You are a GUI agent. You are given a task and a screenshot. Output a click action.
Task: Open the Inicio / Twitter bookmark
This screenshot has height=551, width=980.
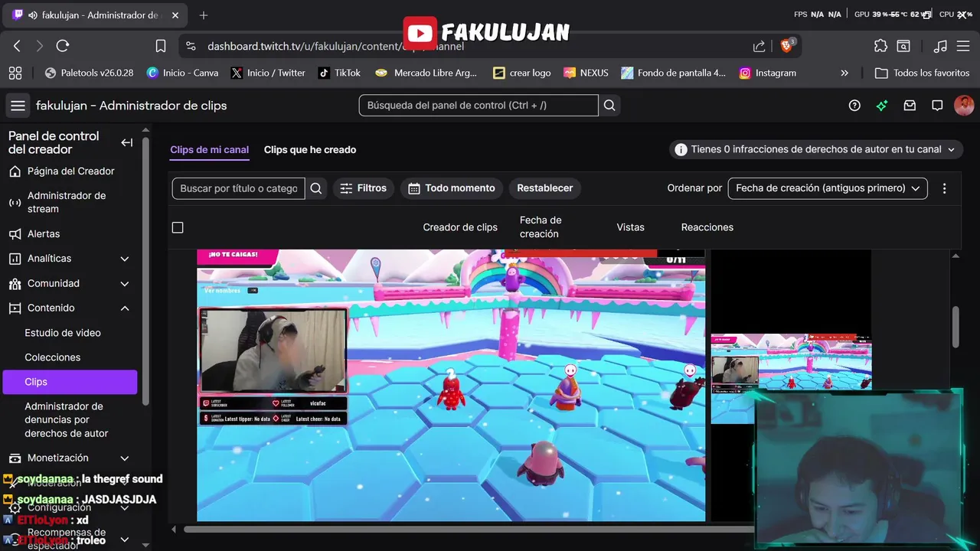269,73
